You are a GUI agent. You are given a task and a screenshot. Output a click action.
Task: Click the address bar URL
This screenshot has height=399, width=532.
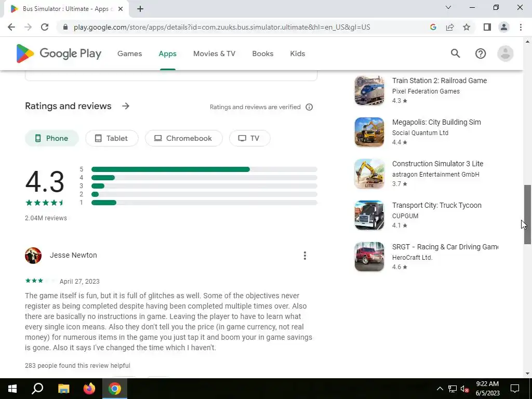coord(222,27)
